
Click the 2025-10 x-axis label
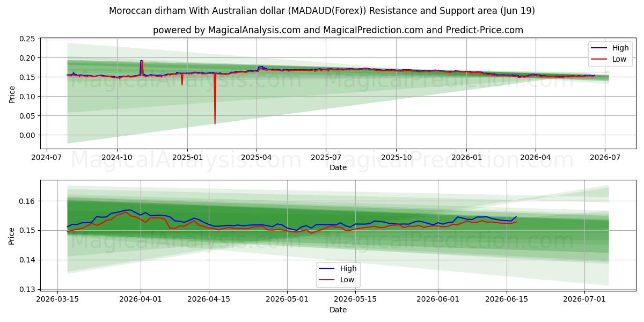(396, 157)
